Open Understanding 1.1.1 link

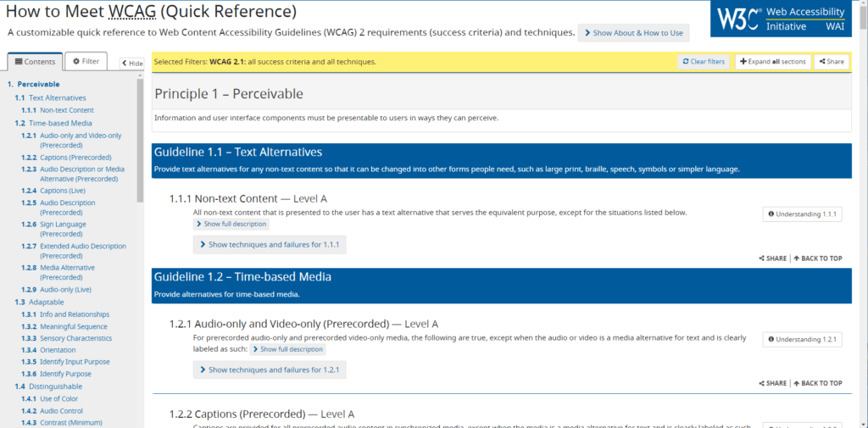(802, 214)
